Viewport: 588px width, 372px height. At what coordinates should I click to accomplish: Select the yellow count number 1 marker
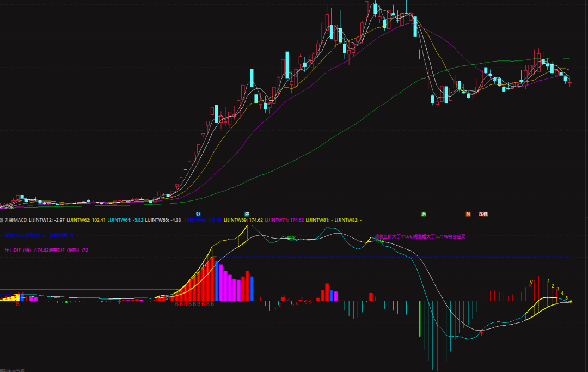(548, 281)
